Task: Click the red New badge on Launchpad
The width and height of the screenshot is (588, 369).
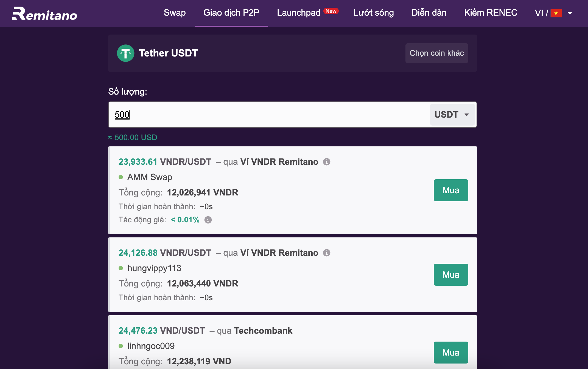Action: click(331, 11)
